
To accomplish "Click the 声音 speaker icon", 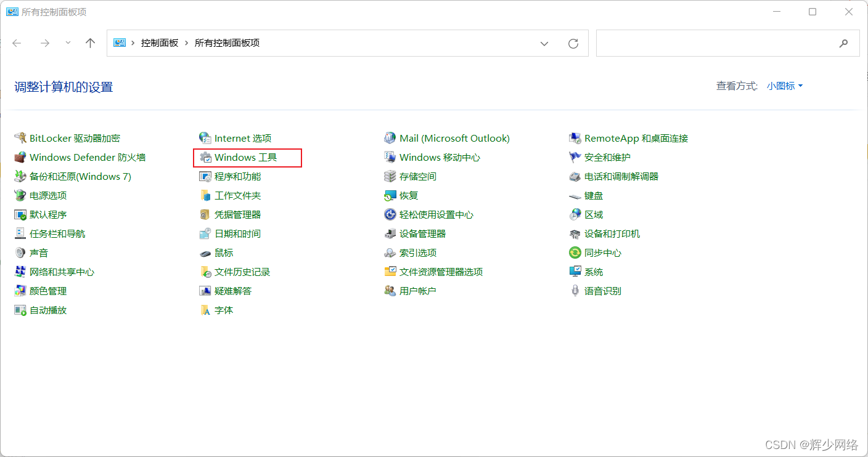I will (20, 253).
